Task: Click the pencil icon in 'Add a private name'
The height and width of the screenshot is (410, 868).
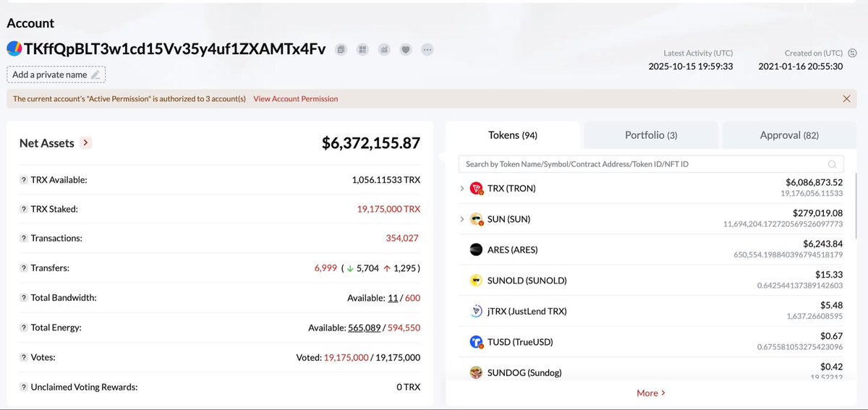Action: 95,74
